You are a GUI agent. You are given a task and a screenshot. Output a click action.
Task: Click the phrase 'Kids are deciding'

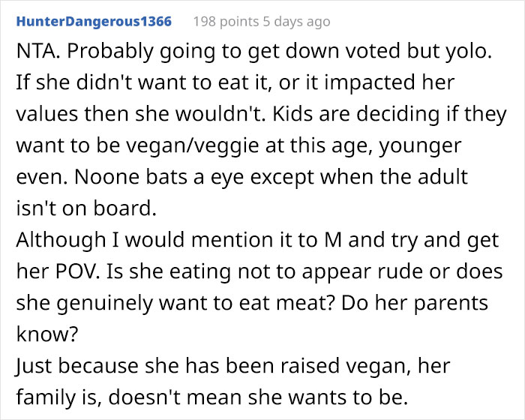[x=355, y=114]
